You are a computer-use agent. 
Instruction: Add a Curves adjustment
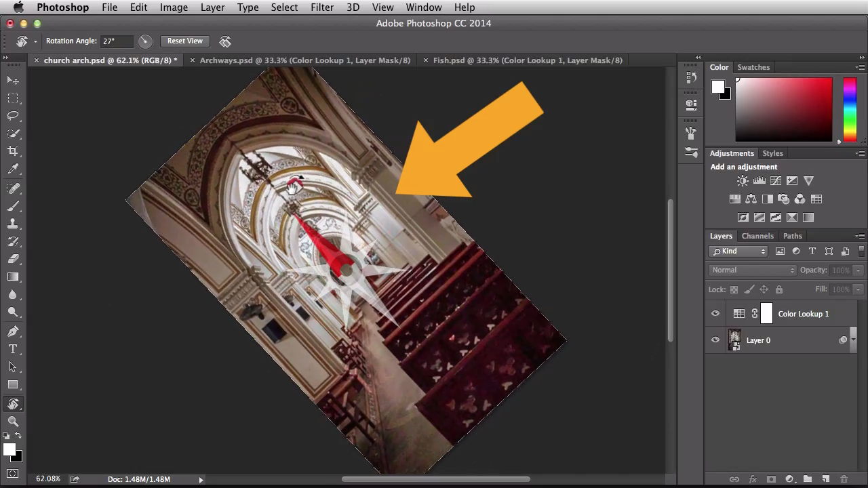775,181
